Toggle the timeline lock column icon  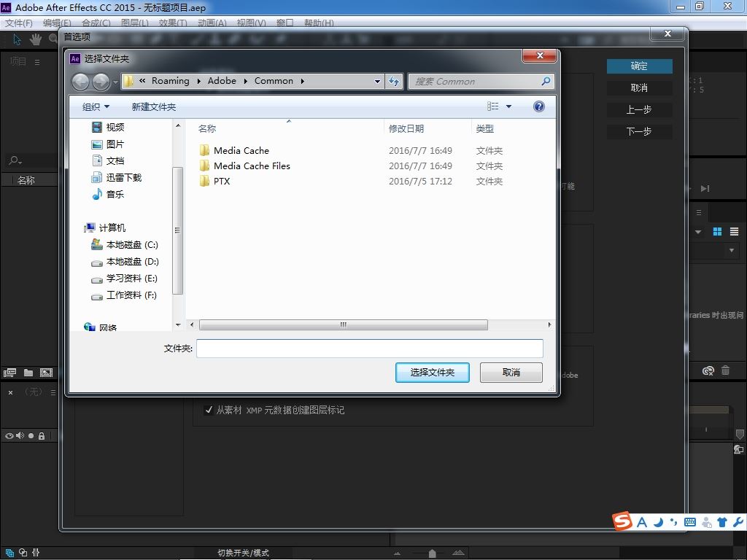[x=42, y=436]
